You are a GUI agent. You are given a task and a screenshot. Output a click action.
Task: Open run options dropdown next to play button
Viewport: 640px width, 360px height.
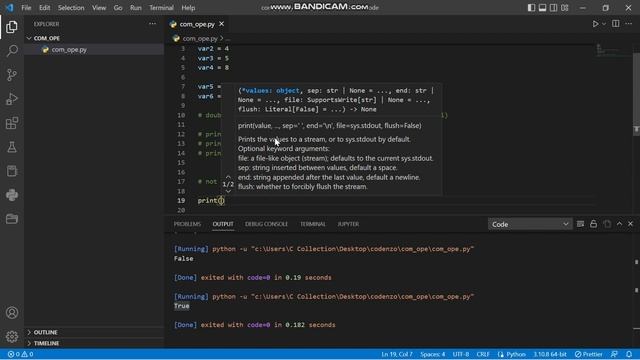click(604, 24)
